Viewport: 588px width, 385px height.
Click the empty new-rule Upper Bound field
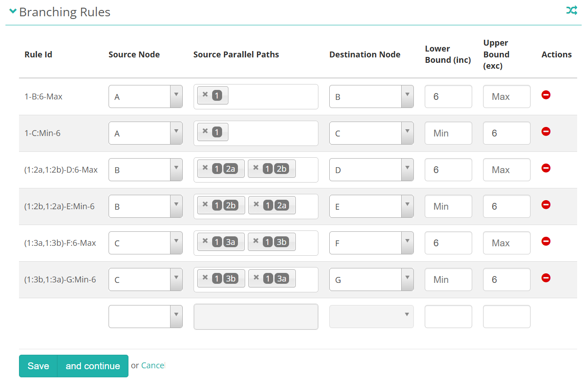(x=507, y=316)
